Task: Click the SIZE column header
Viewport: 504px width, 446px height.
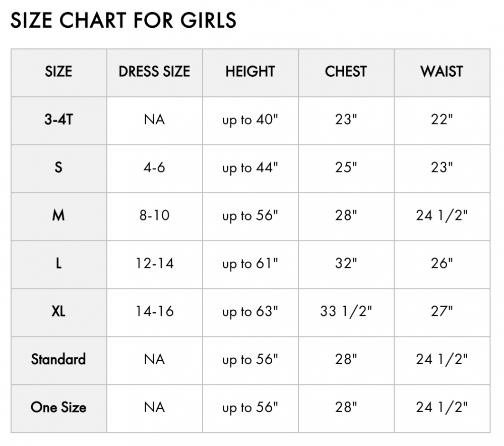Action: [58, 72]
